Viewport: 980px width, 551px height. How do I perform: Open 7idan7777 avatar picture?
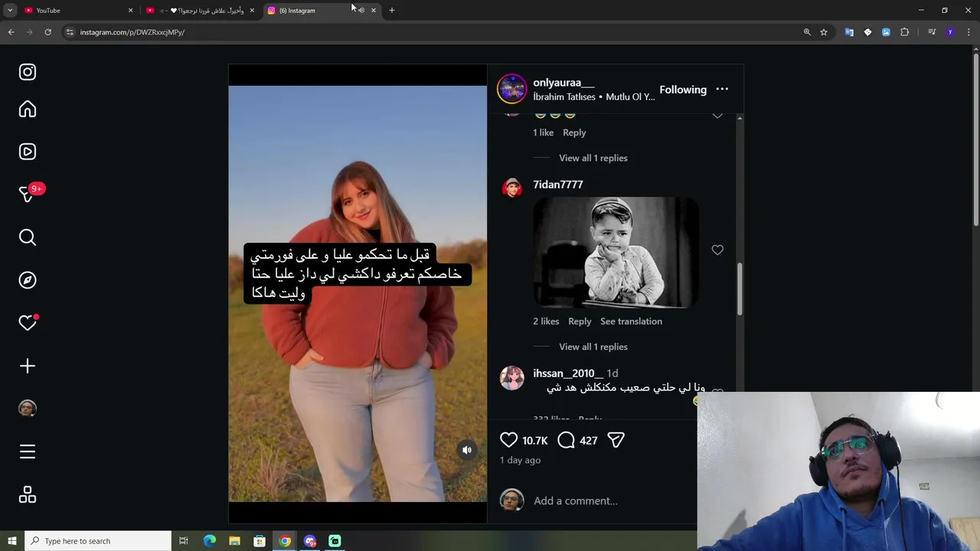coord(512,187)
